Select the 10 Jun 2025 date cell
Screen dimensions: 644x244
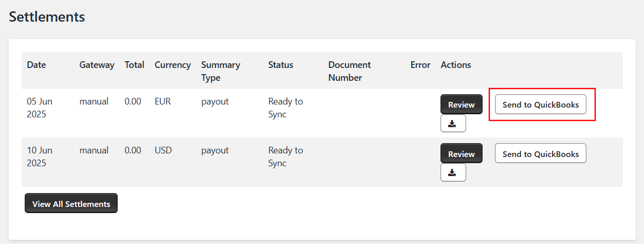tap(40, 156)
